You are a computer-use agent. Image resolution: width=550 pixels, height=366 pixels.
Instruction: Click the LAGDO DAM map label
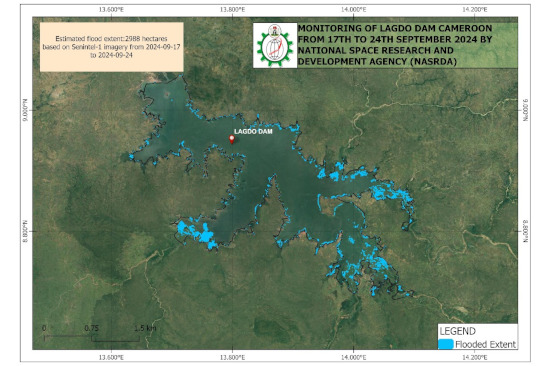coord(253,132)
